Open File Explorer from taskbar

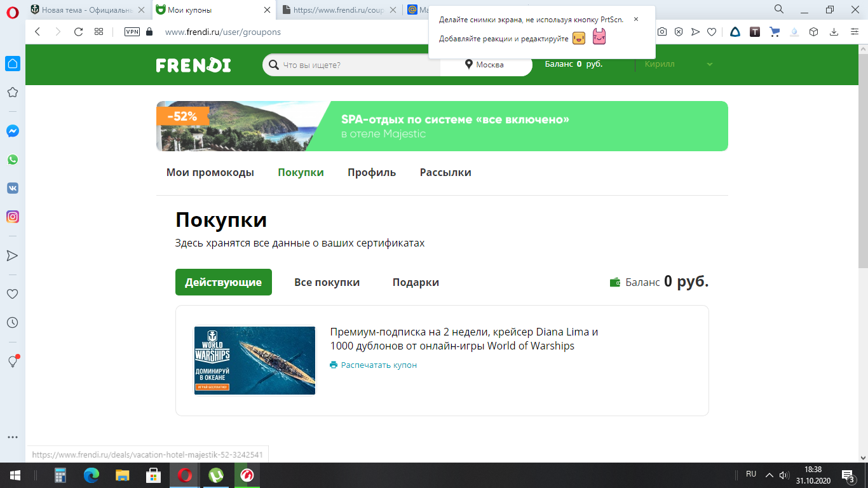pyautogui.click(x=123, y=475)
